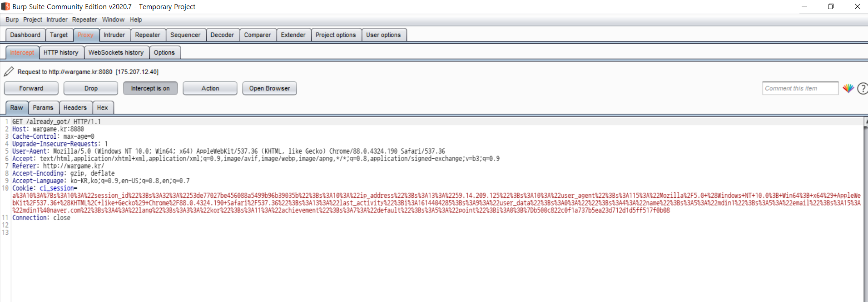This screenshot has width=868, height=302.
Task: Restore down the Burp Suite window
Action: 831,6
